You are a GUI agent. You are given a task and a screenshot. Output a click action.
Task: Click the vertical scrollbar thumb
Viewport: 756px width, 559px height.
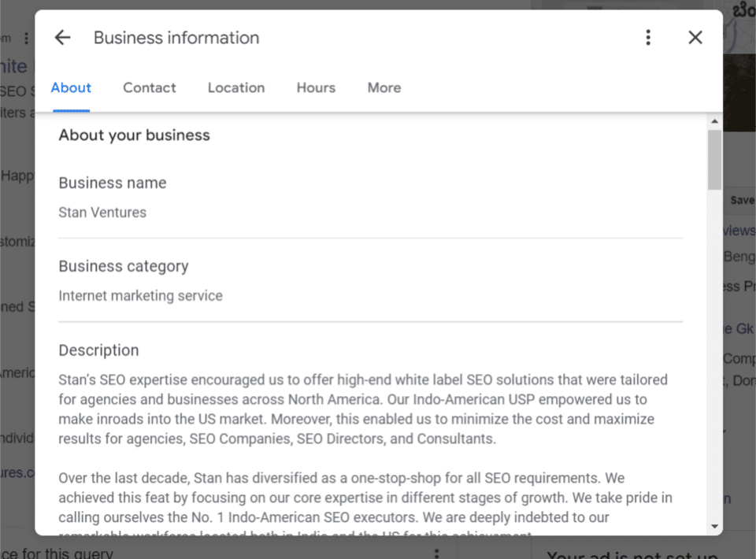714,160
